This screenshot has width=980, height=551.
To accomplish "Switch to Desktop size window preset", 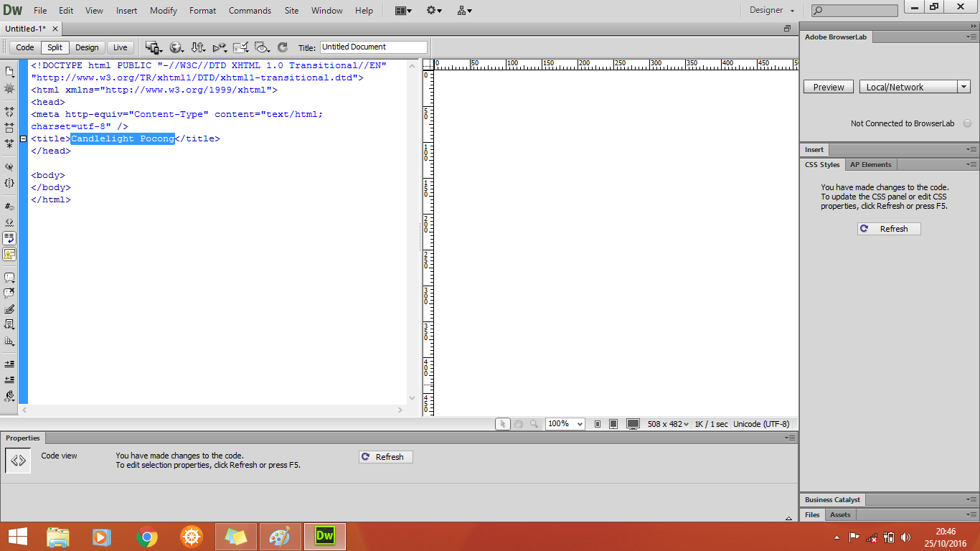I will pos(633,424).
